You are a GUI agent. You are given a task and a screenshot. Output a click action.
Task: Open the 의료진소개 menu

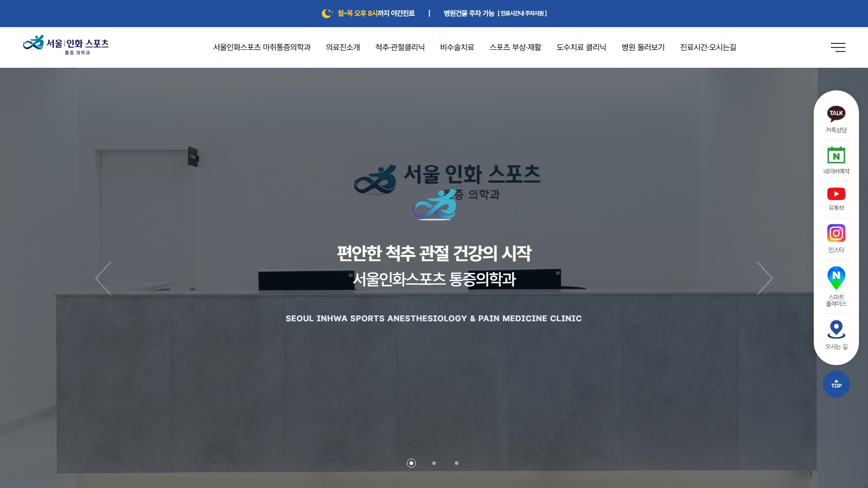tap(343, 47)
